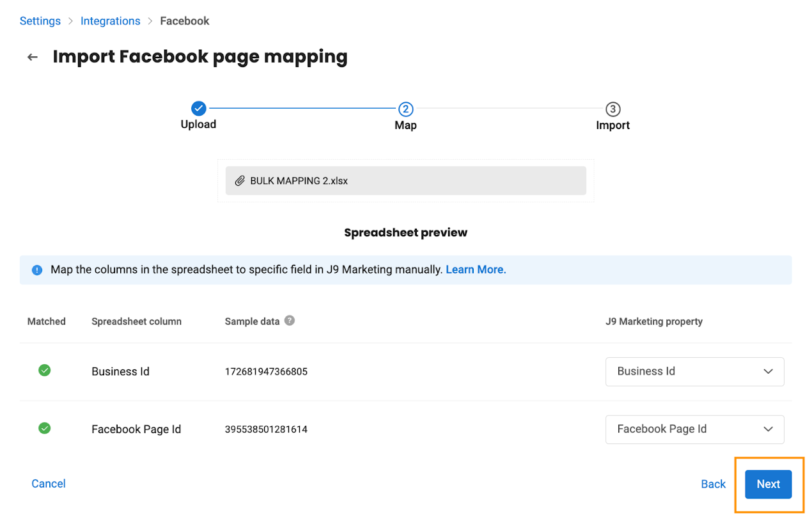
Task: Click the paperclip icon on the uploaded file
Action: click(240, 181)
